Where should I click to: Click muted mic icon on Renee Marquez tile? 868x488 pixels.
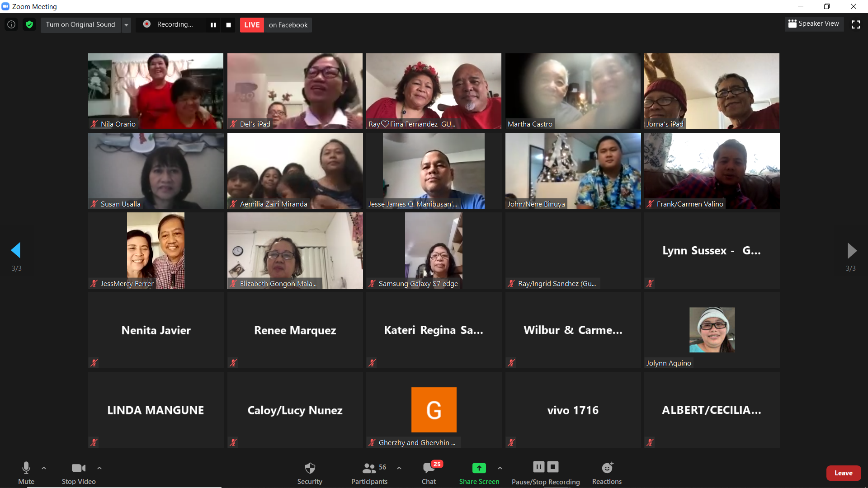point(233,363)
